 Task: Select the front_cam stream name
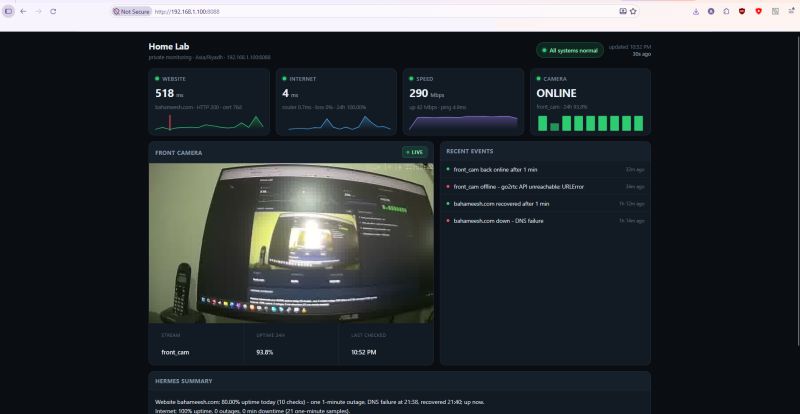175,352
